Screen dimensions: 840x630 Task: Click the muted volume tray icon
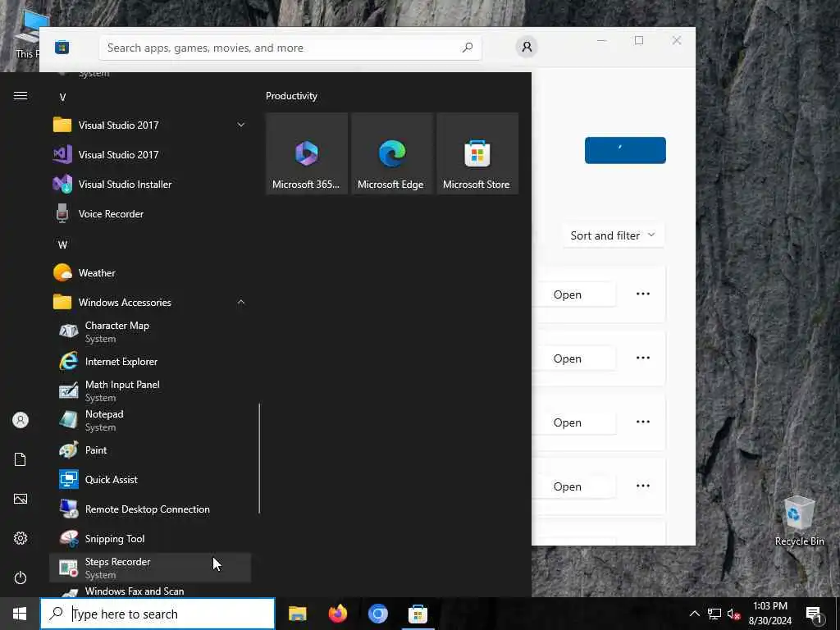point(733,614)
